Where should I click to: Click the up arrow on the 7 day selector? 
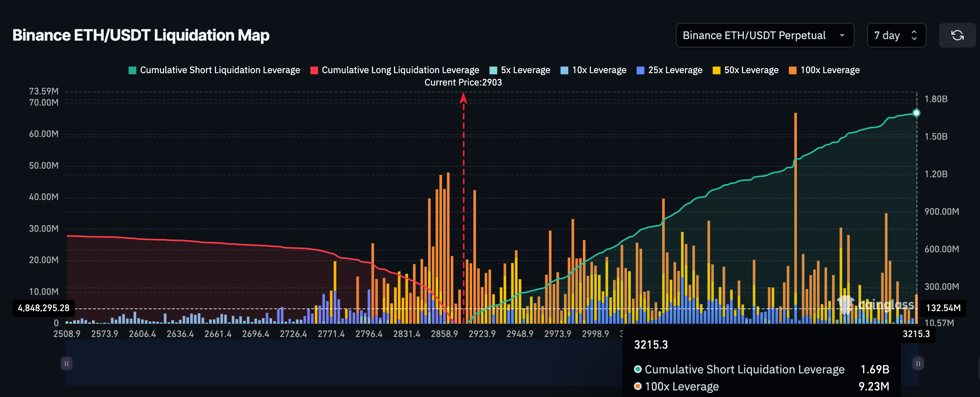[914, 32]
